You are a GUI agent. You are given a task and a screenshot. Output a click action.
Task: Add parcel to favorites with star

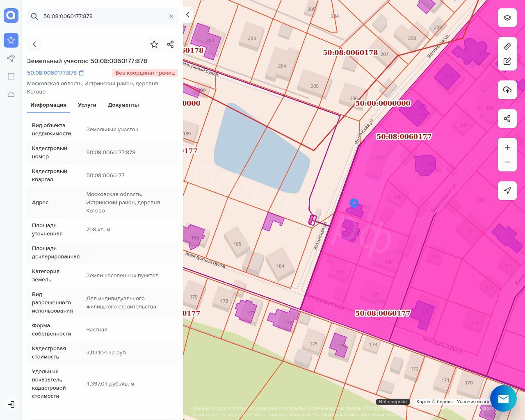pyautogui.click(x=154, y=44)
